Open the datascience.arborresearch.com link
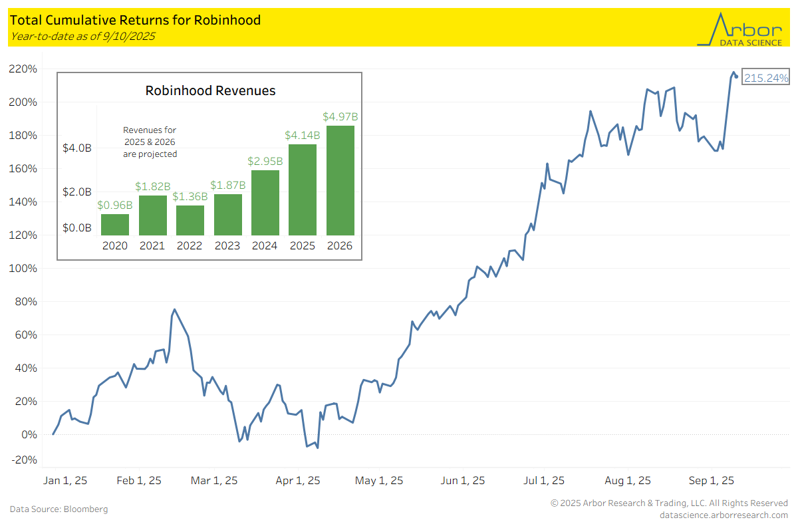This screenshot has height=532, width=798. coord(724,515)
